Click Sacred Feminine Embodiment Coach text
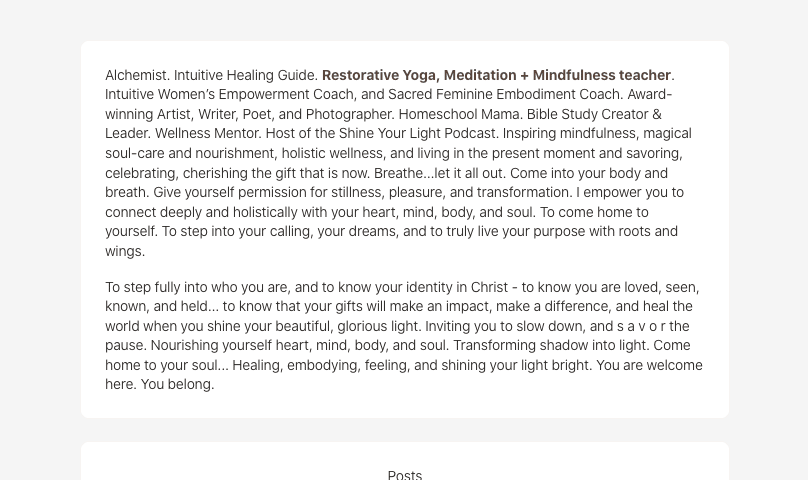This screenshot has width=808, height=480. pos(505,94)
